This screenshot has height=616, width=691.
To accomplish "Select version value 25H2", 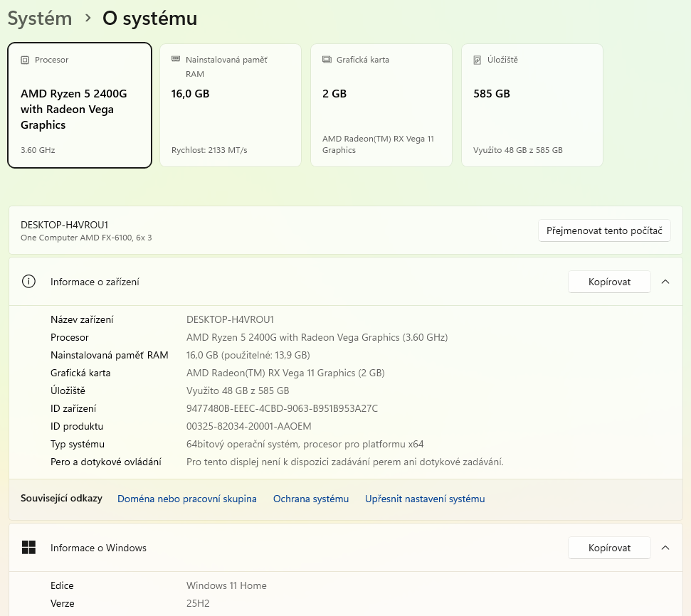I will (198, 603).
